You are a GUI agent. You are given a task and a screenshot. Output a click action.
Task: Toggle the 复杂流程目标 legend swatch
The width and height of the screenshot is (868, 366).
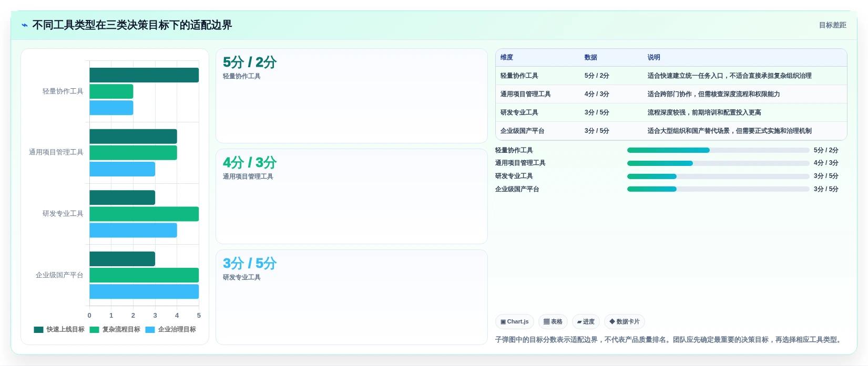[x=94, y=330]
